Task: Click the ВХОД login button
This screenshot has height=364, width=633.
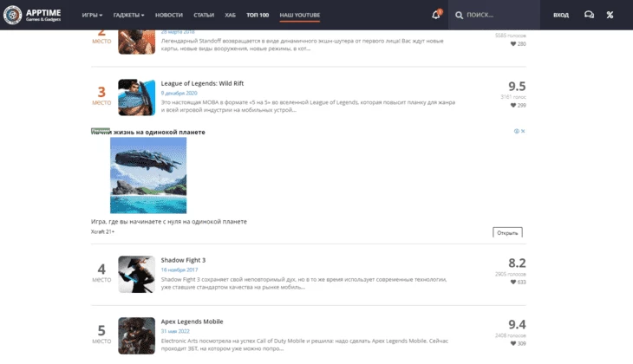Action: [x=561, y=15]
